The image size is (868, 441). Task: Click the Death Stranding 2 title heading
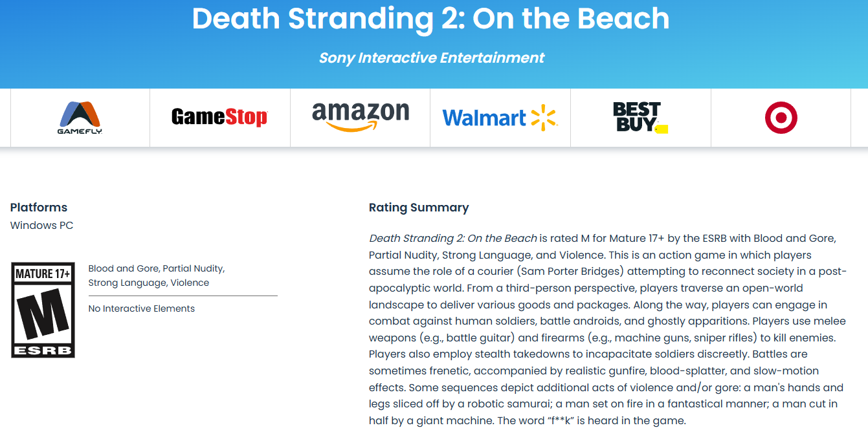(x=430, y=19)
